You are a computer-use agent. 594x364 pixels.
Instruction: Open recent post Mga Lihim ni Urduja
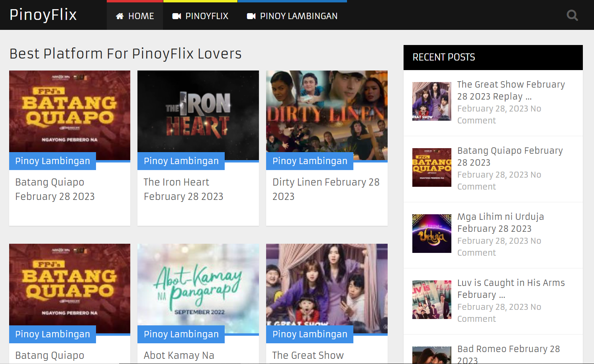coord(500,223)
